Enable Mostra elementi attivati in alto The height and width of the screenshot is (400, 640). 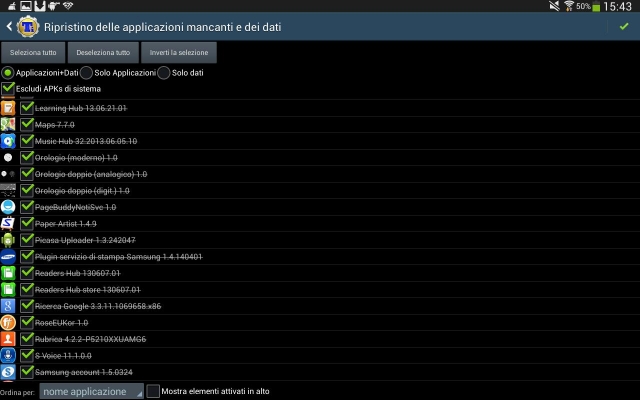point(153,391)
